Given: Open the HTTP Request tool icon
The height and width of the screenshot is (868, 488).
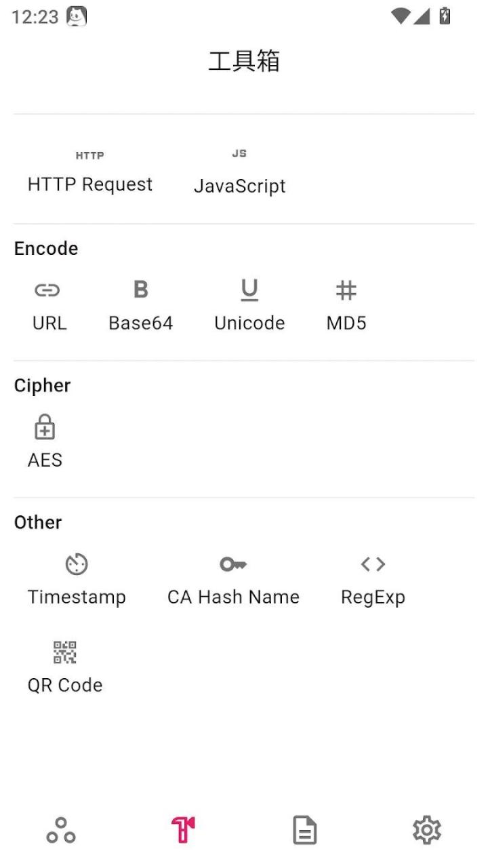Looking at the screenshot, I should [89, 155].
